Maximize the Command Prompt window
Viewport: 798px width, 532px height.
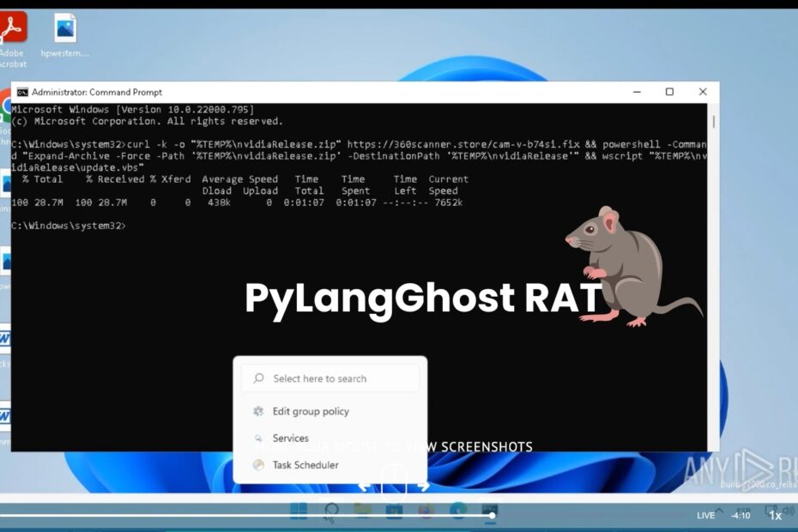tap(670, 92)
